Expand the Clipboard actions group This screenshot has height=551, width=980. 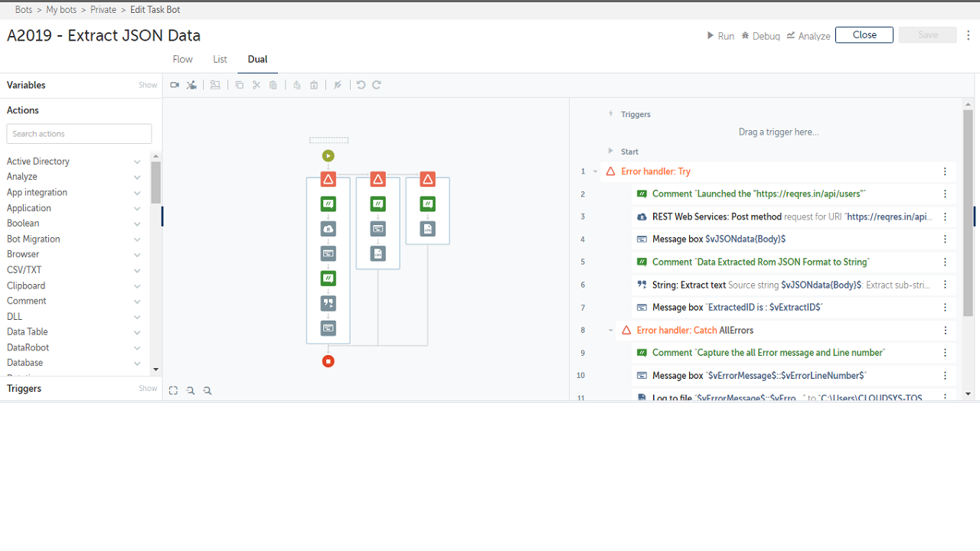137,286
